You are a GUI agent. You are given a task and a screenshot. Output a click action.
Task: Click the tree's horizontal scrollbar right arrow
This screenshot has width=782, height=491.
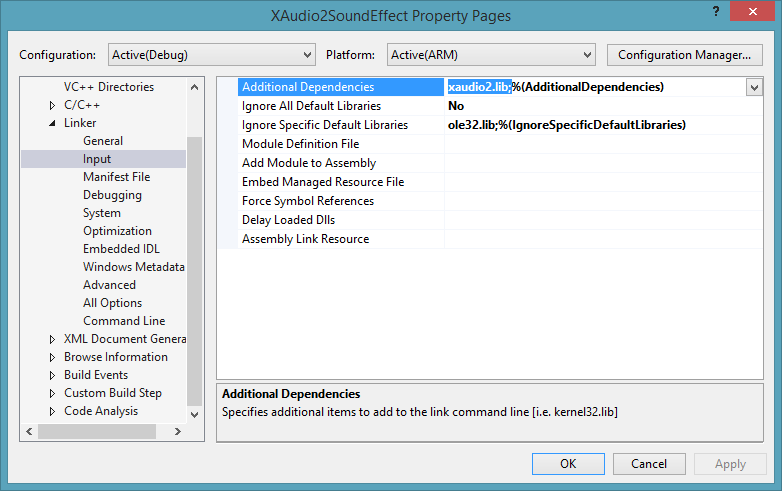coord(178,431)
